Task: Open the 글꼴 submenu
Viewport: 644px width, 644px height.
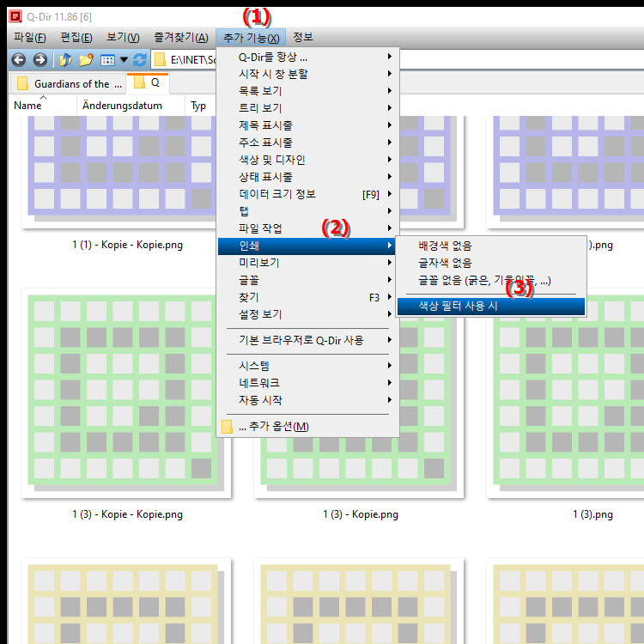Action: pyautogui.click(x=307, y=280)
